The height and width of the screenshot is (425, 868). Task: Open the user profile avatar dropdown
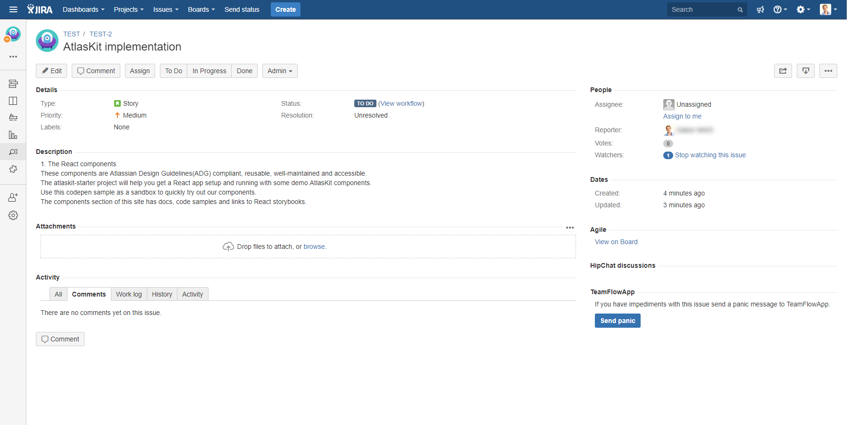tap(828, 9)
